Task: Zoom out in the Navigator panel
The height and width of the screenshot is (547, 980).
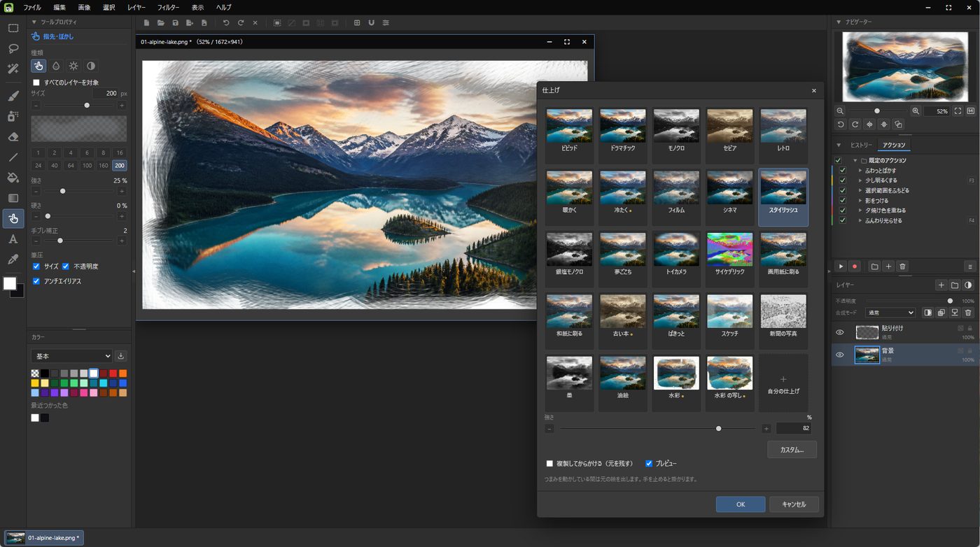Action: 841,111
